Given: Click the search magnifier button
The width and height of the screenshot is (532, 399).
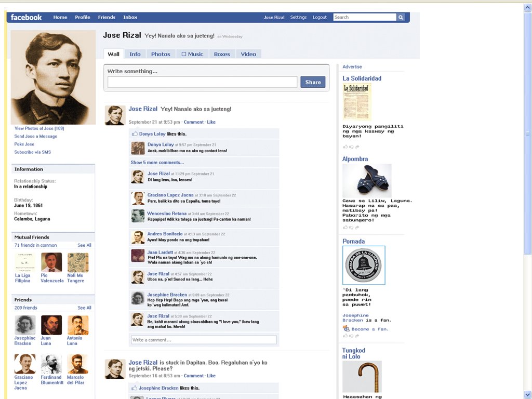Looking at the screenshot, I should tap(401, 17).
